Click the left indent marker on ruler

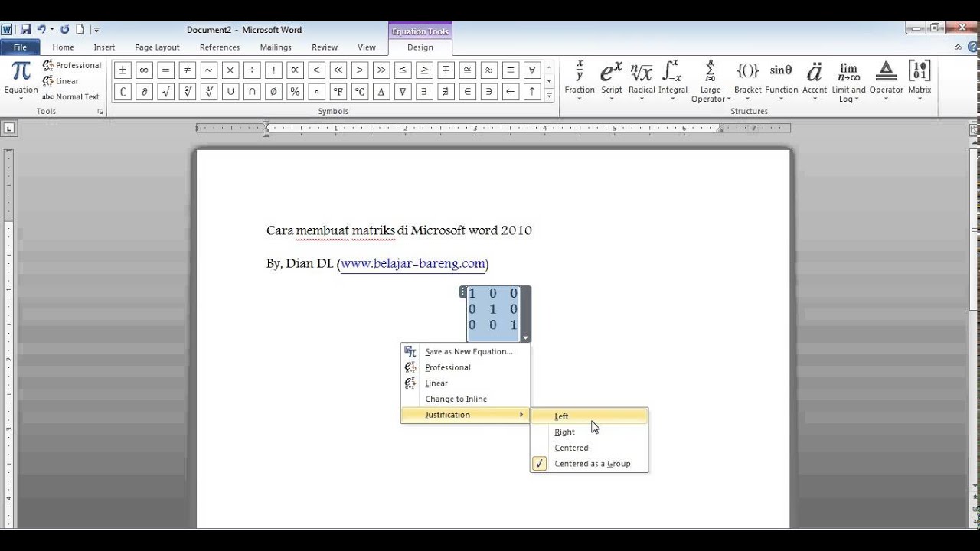point(266,133)
